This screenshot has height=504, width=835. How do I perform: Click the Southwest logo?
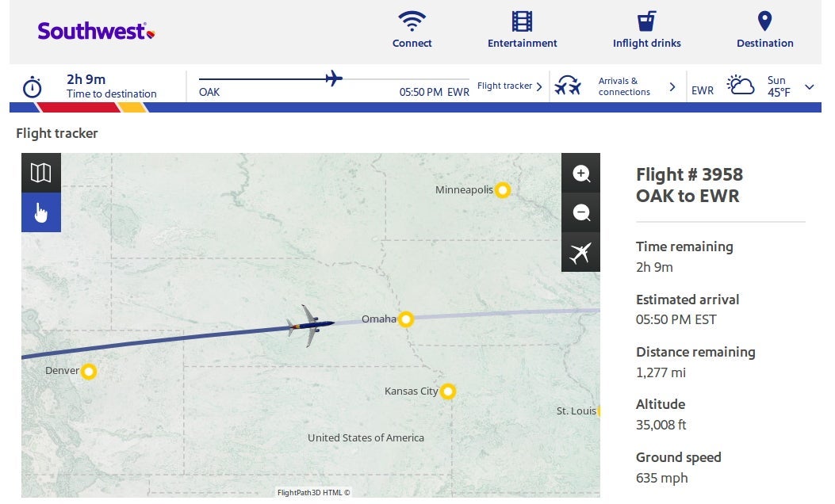click(x=95, y=32)
